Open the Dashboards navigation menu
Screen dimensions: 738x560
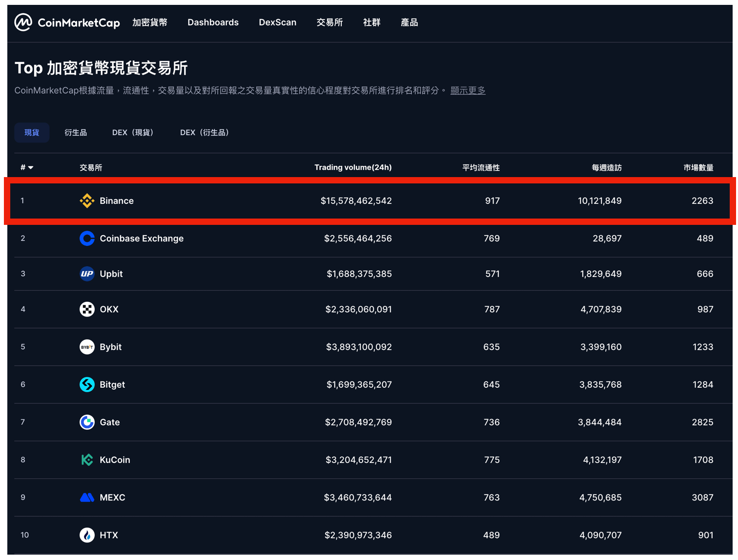(x=213, y=22)
